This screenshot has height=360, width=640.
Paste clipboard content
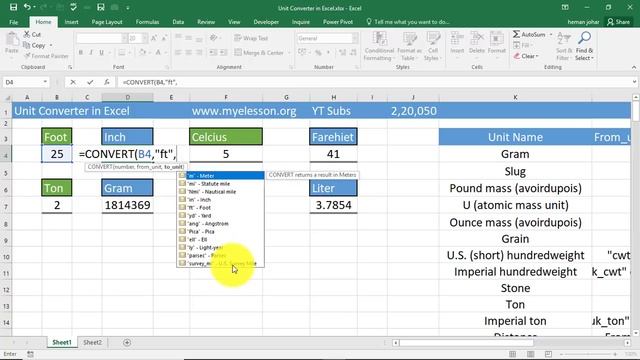click(x=11, y=43)
